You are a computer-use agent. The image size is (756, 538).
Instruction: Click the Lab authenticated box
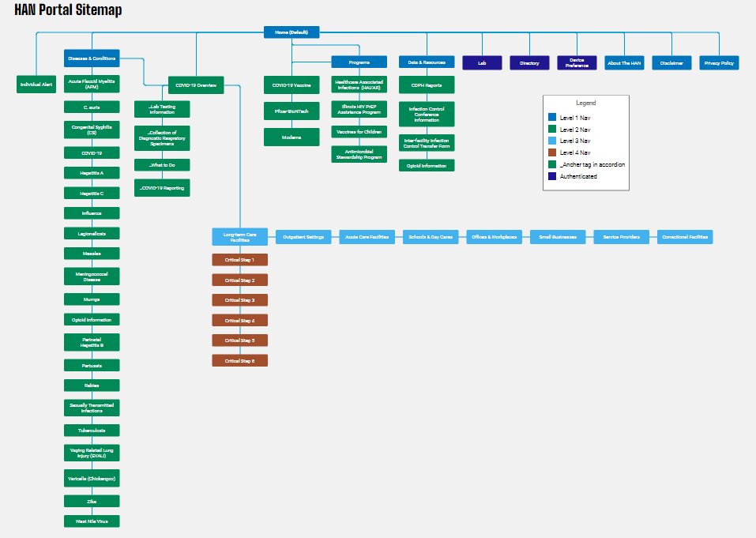482,63
